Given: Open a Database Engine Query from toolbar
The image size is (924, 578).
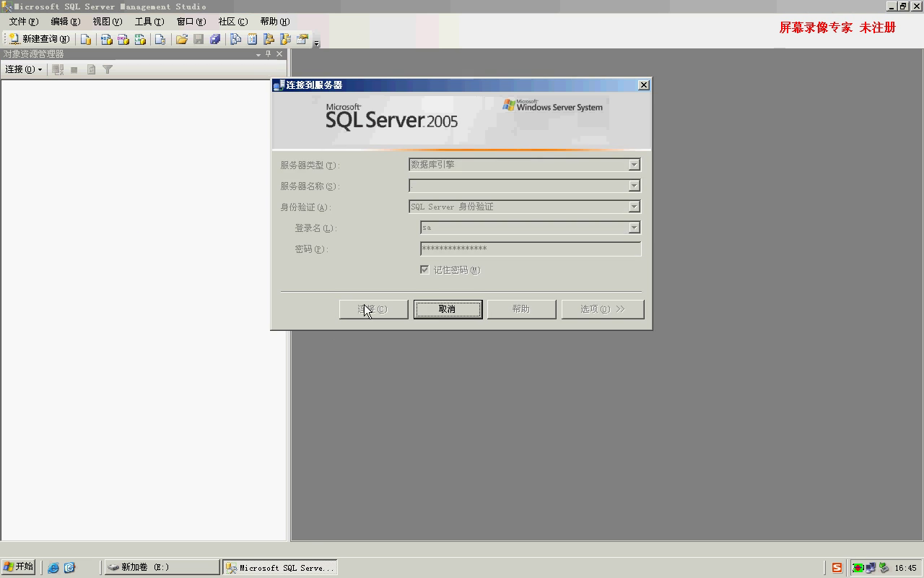Looking at the screenshot, I should [86, 39].
